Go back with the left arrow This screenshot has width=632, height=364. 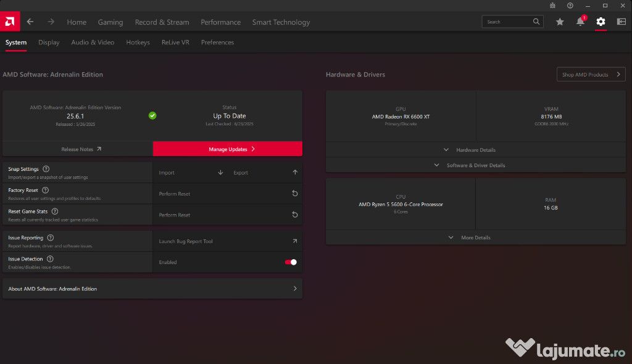(x=30, y=22)
